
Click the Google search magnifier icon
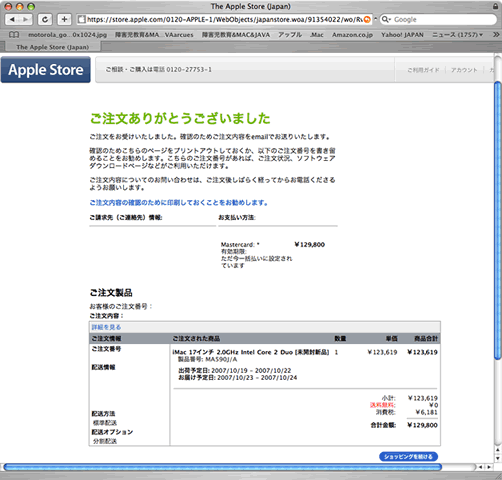tap(385, 19)
